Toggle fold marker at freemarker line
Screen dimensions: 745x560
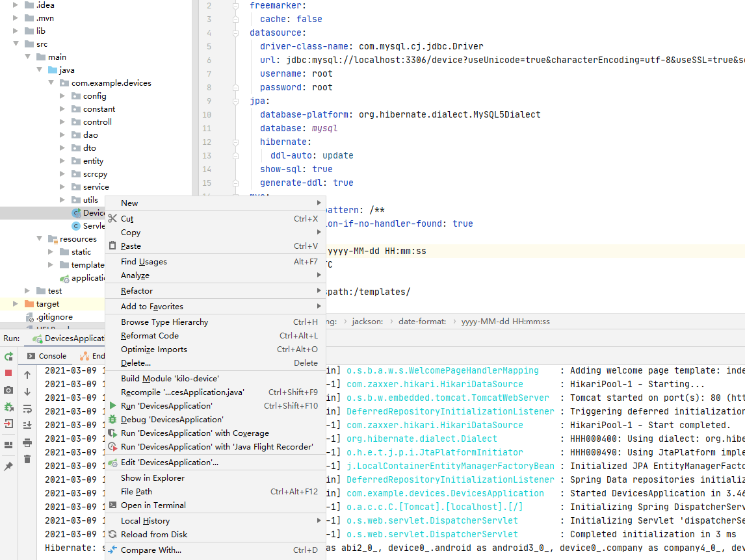tap(235, 6)
